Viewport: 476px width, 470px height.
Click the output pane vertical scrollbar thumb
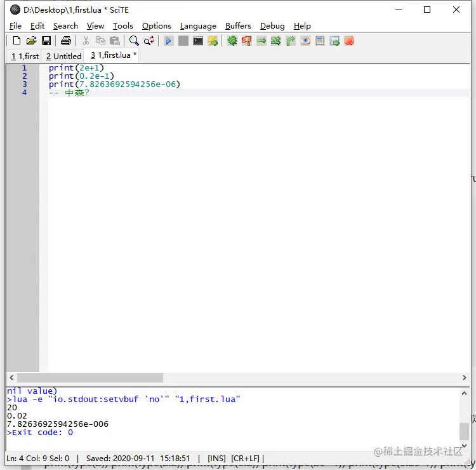(x=464, y=431)
